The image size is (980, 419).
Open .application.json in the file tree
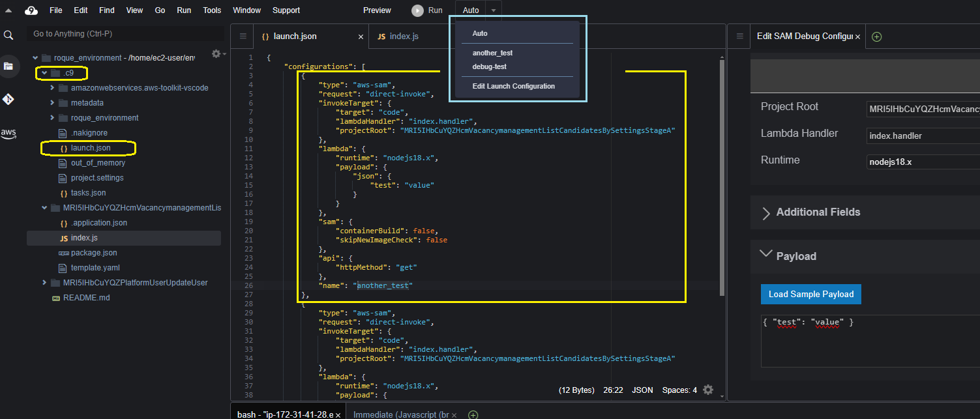coord(98,223)
